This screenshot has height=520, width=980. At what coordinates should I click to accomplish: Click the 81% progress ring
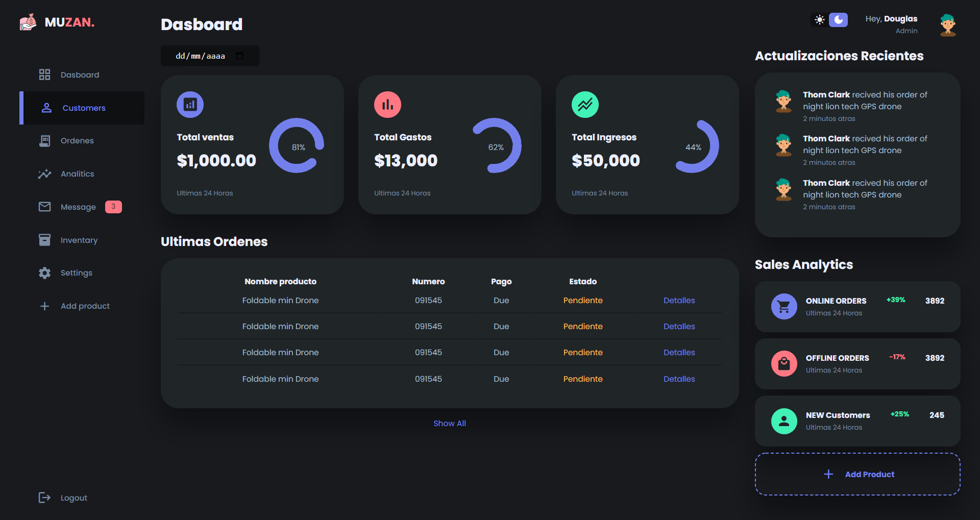(x=297, y=146)
